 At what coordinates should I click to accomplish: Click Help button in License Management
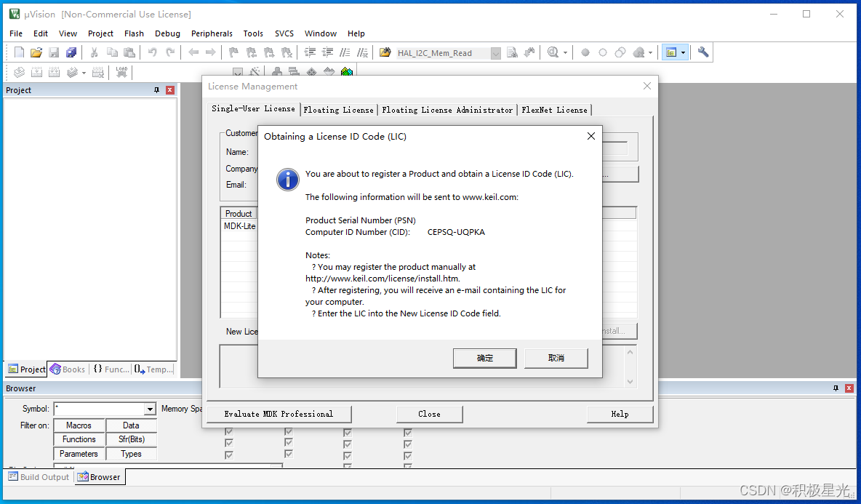pos(620,414)
